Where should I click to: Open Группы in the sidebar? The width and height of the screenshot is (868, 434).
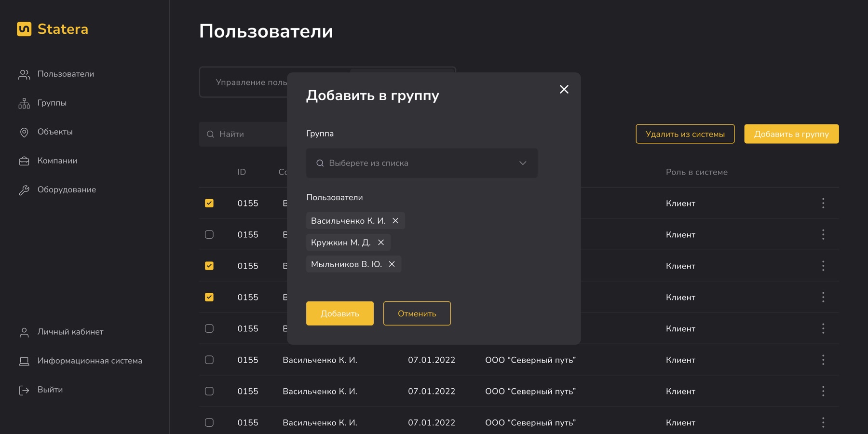point(42,103)
